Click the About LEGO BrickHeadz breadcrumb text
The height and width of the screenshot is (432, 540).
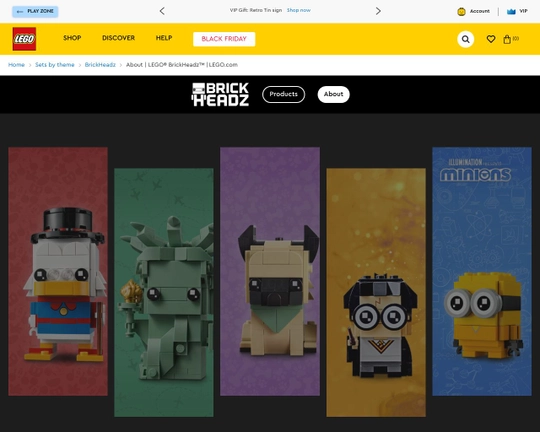point(182,65)
